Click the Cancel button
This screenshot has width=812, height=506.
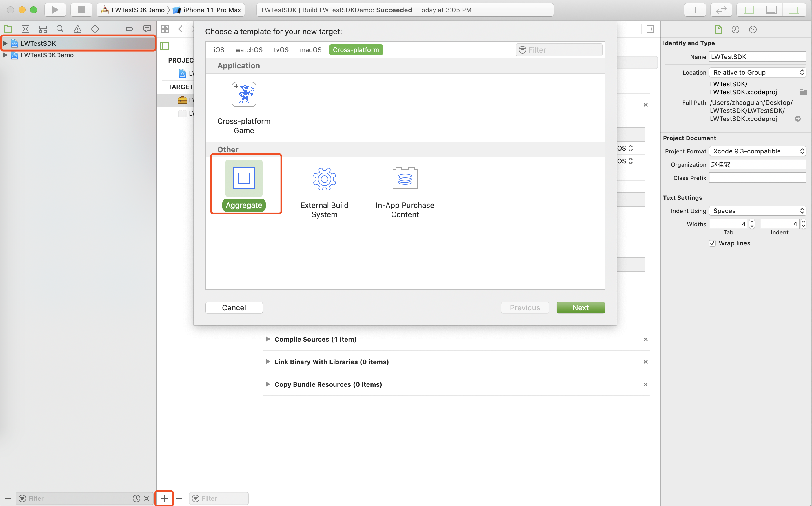click(234, 307)
